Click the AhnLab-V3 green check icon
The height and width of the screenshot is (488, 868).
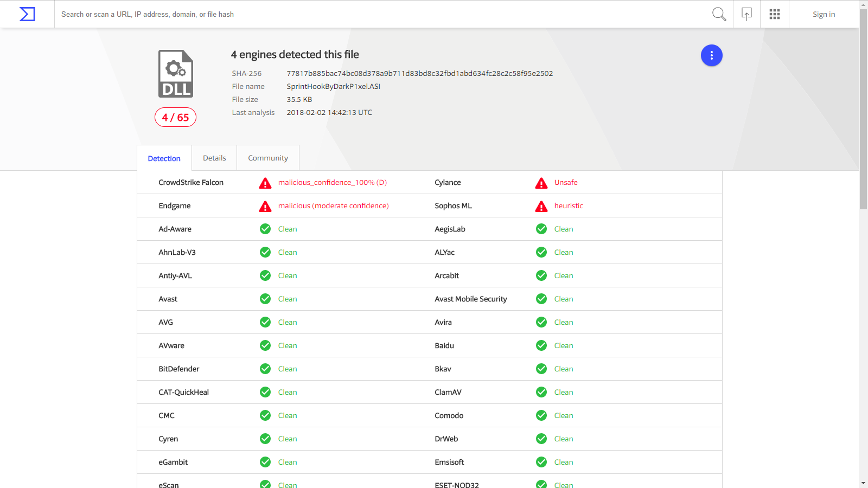[x=265, y=252]
